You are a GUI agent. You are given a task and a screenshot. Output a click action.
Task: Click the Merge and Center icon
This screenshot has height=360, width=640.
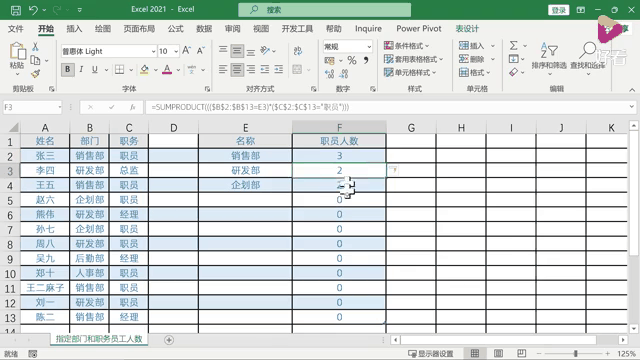pyautogui.click(x=297, y=69)
